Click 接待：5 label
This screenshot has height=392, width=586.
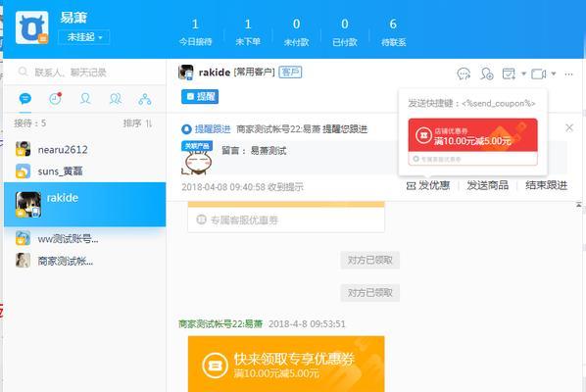click(30, 123)
